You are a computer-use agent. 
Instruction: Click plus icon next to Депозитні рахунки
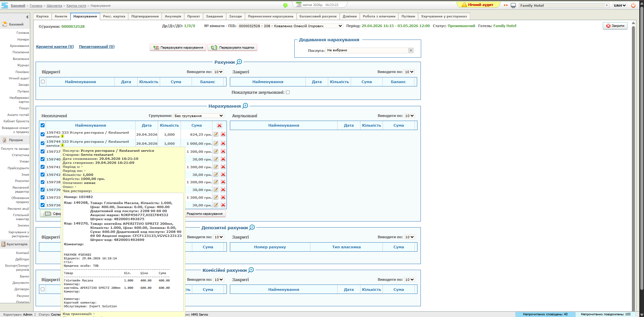pyautogui.click(x=252, y=228)
